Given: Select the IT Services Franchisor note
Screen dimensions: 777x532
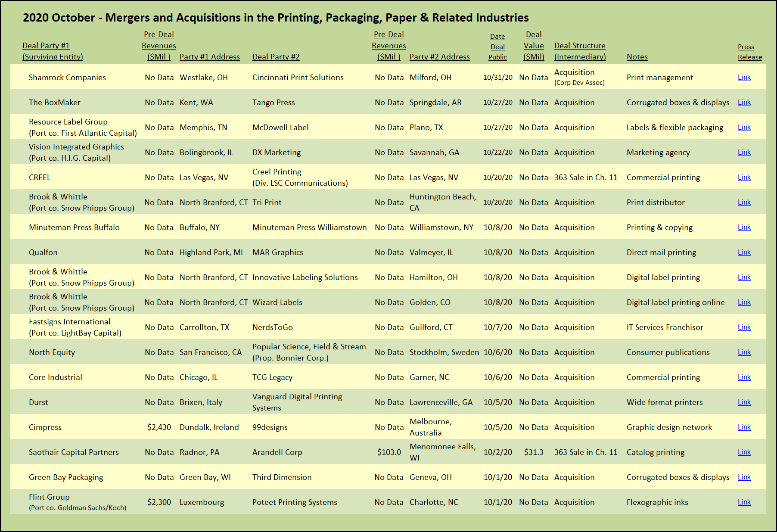Looking at the screenshot, I should click(665, 327).
